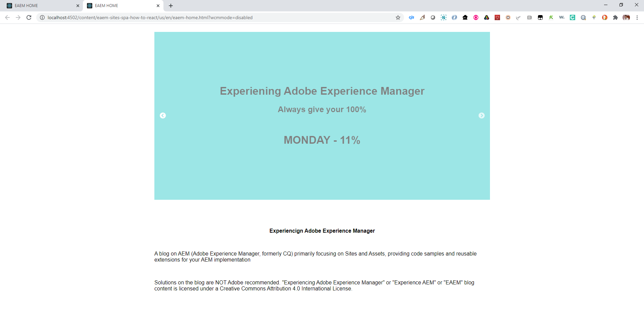Open Chrome's three-dot menu
This screenshot has width=644, height=324.
tap(637, 17)
